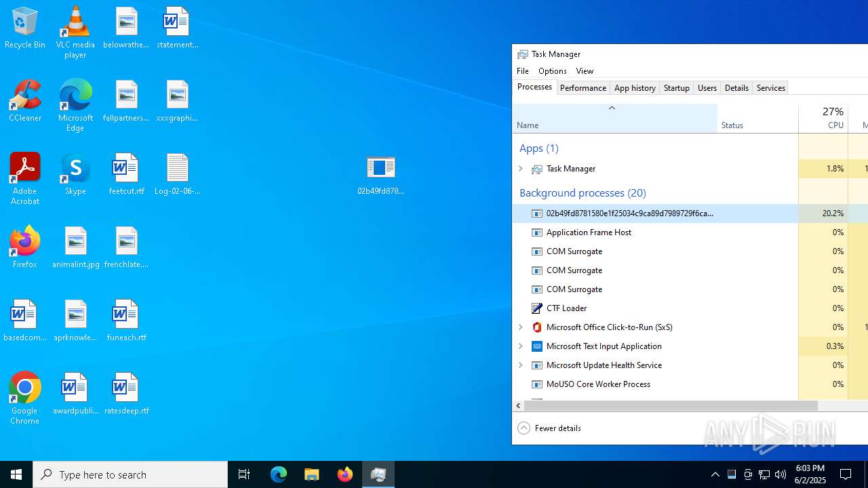Select the xxxgraphi image file icon

point(177,101)
